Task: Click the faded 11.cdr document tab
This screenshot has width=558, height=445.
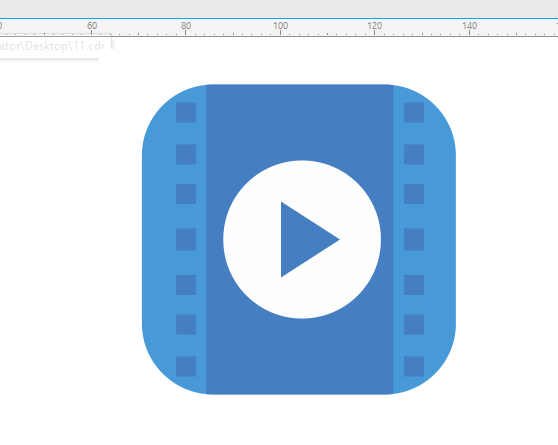Action: pos(53,46)
